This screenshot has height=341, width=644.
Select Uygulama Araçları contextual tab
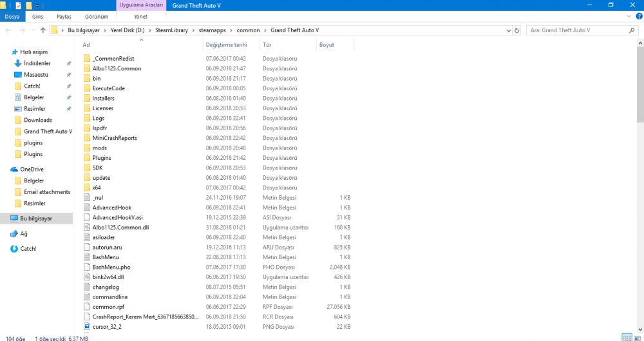click(141, 5)
